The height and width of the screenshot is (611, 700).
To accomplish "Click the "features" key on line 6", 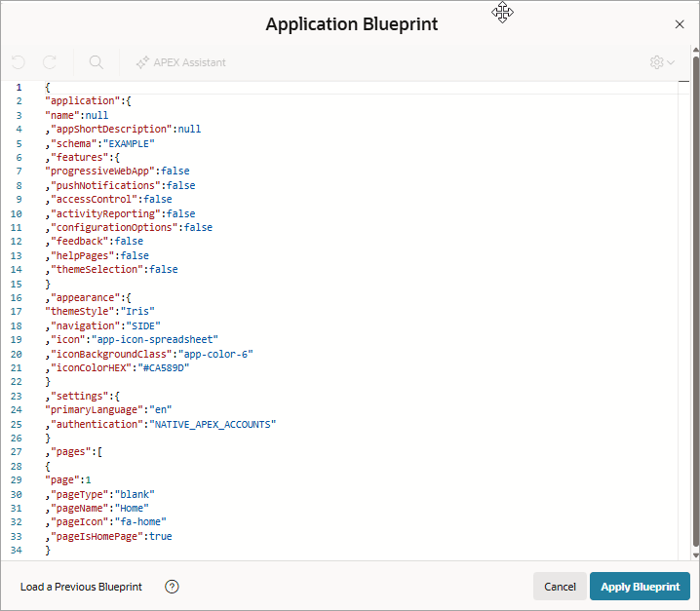I will [x=80, y=157].
